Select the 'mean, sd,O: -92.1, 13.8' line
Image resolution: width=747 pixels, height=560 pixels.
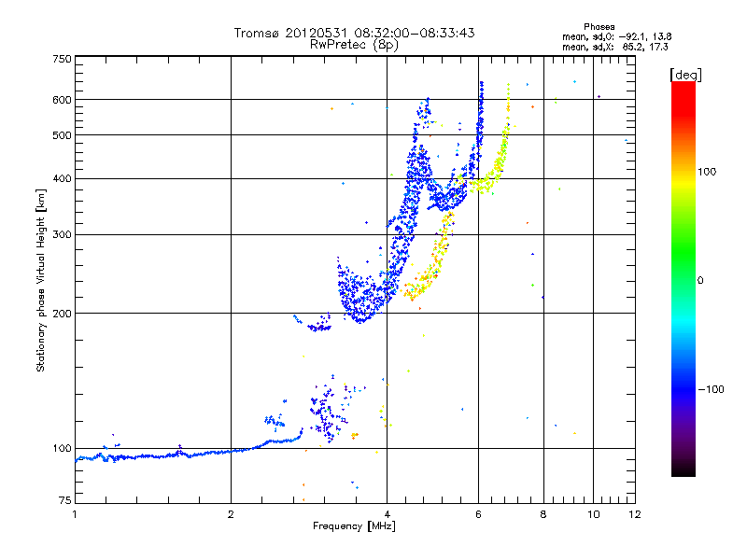tap(616, 36)
